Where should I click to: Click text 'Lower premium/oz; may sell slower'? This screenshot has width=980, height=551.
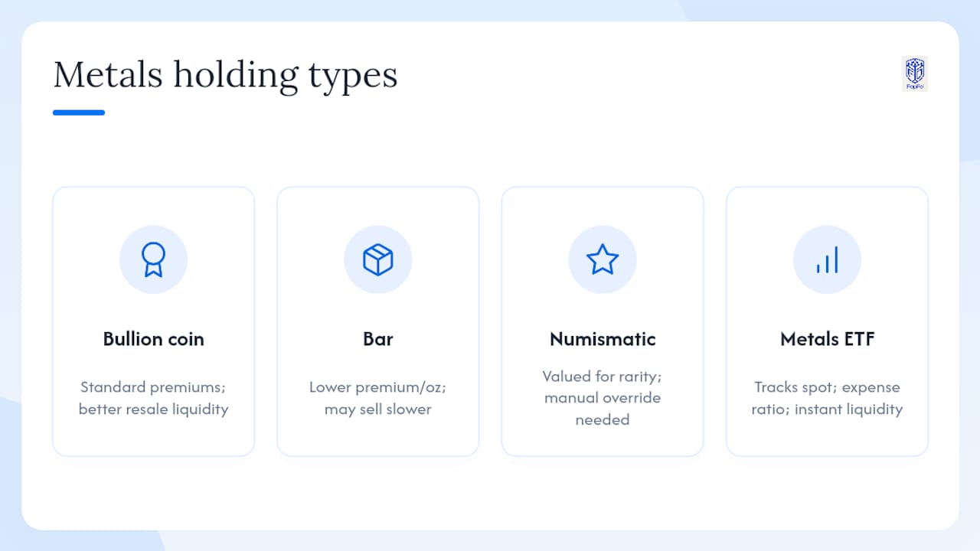pos(377,398)
